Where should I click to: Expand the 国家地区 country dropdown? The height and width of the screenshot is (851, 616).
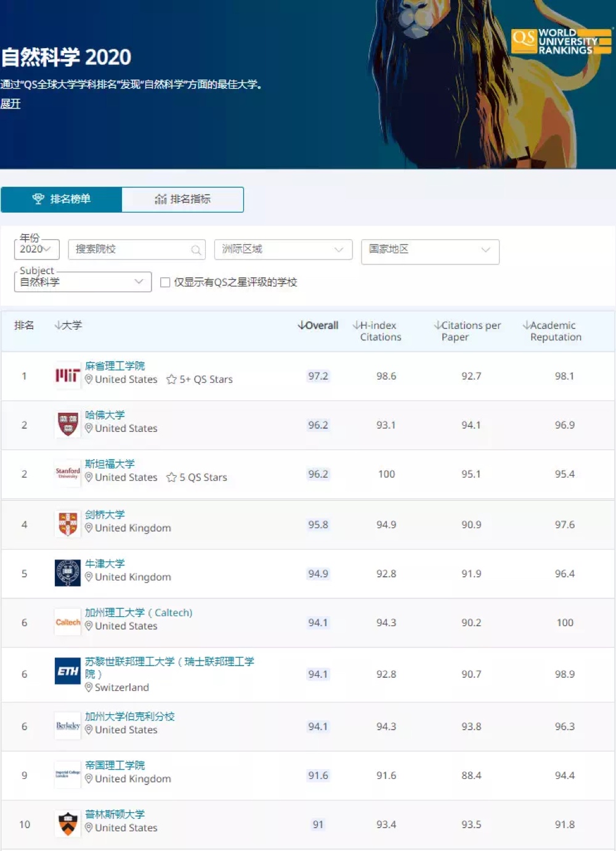[429, 250]
